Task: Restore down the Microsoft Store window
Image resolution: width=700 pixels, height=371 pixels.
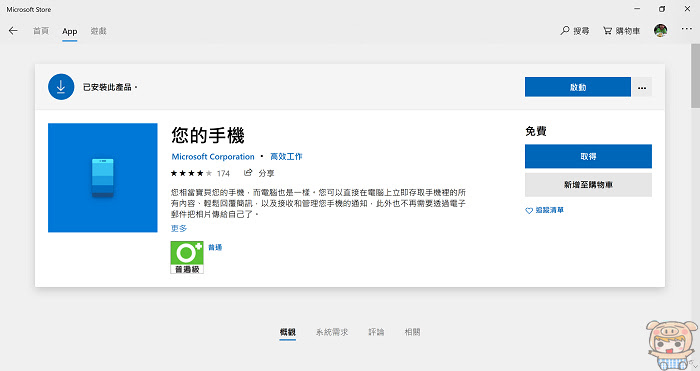Action: pos(662,9)
